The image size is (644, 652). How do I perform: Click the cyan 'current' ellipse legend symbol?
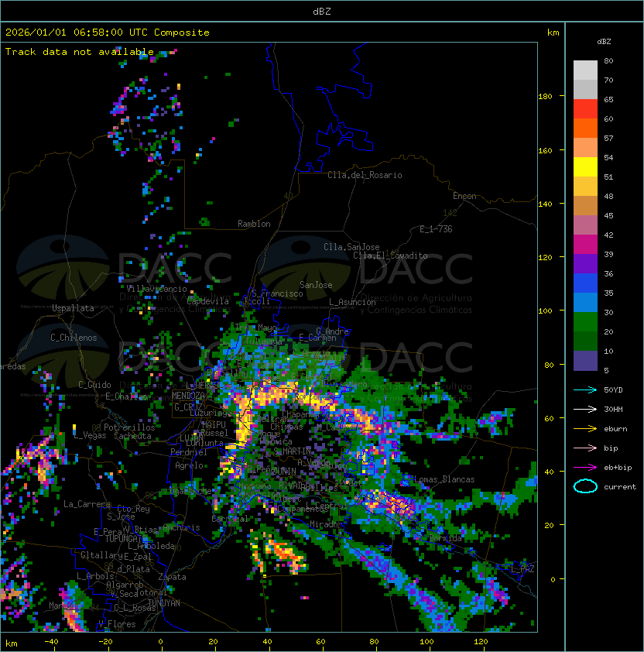coord(585,486)
